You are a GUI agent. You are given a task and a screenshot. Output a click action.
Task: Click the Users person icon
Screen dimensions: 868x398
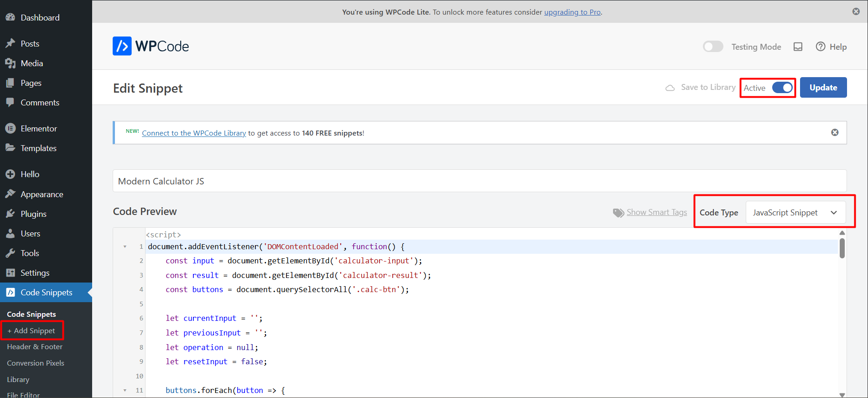point(10,233)
